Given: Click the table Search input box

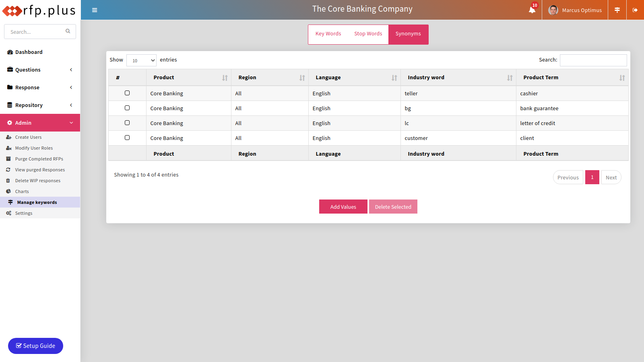Looking at the screenshot, I should pos(593,60).
